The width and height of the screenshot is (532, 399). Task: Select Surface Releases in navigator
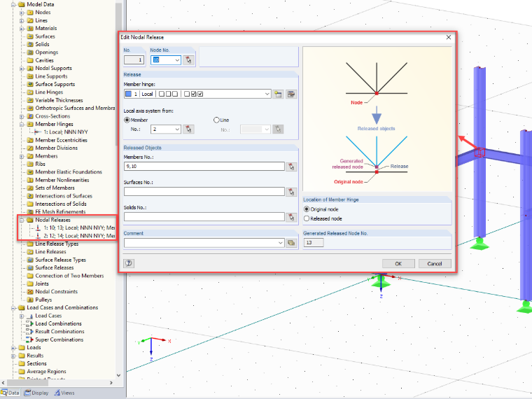pyautogui.click(x=55, y=267)
